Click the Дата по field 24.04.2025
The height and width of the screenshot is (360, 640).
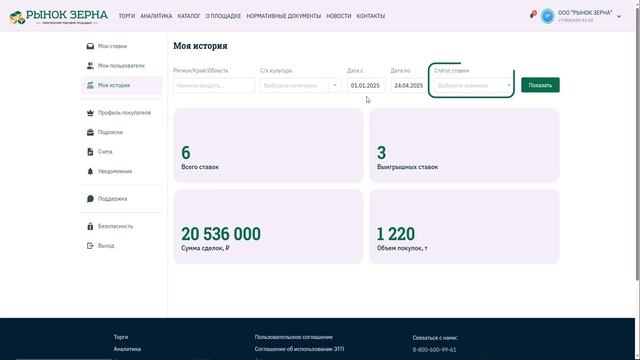point(409,85)
